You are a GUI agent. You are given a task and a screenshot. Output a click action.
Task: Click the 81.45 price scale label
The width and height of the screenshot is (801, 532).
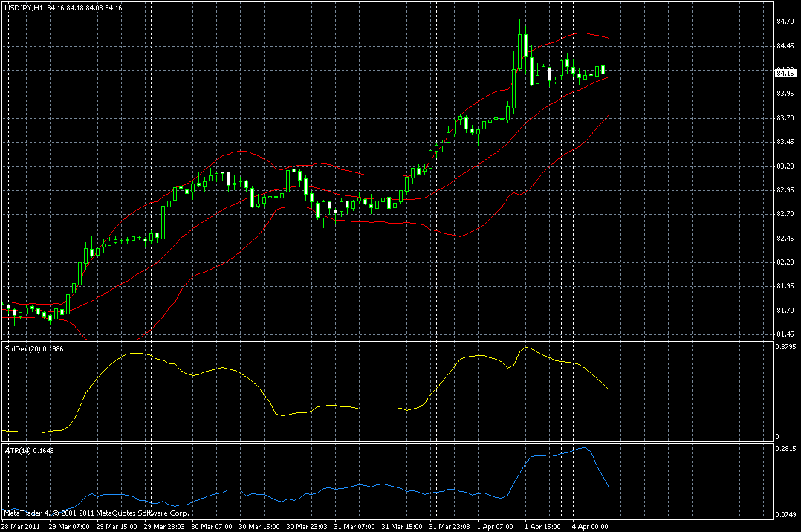(x=785, y=334)
